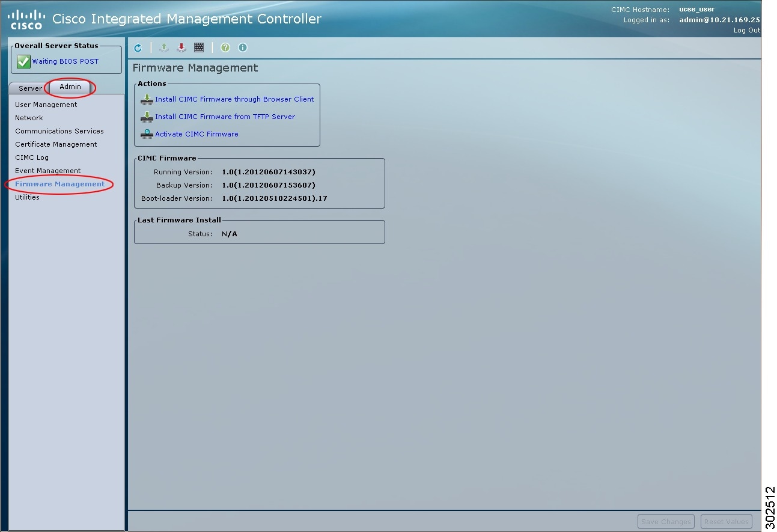777x532 pixels.
Task: Power on the host server
Action: [163, 47]
